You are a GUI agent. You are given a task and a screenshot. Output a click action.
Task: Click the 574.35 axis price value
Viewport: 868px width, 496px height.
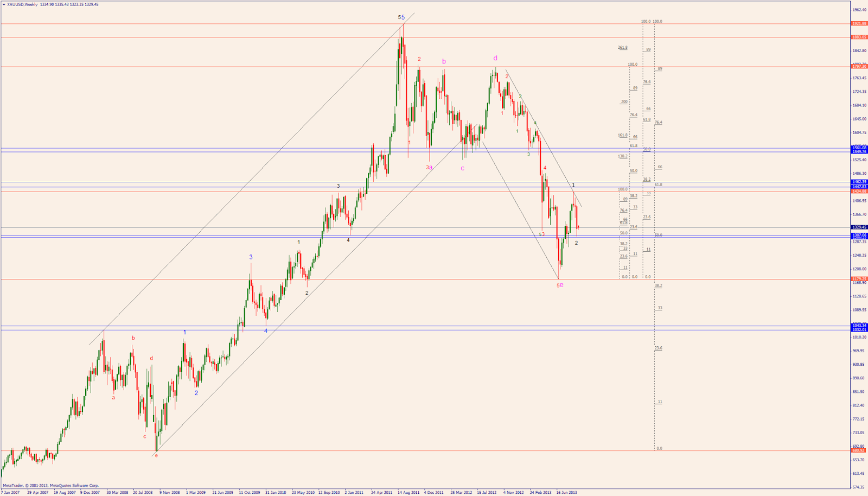tap(859, 487)
